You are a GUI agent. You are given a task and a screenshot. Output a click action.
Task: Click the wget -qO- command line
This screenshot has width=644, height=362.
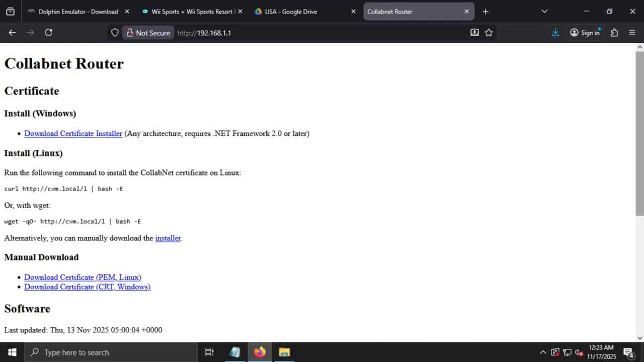pyautogui.click(x=72, y=221)
